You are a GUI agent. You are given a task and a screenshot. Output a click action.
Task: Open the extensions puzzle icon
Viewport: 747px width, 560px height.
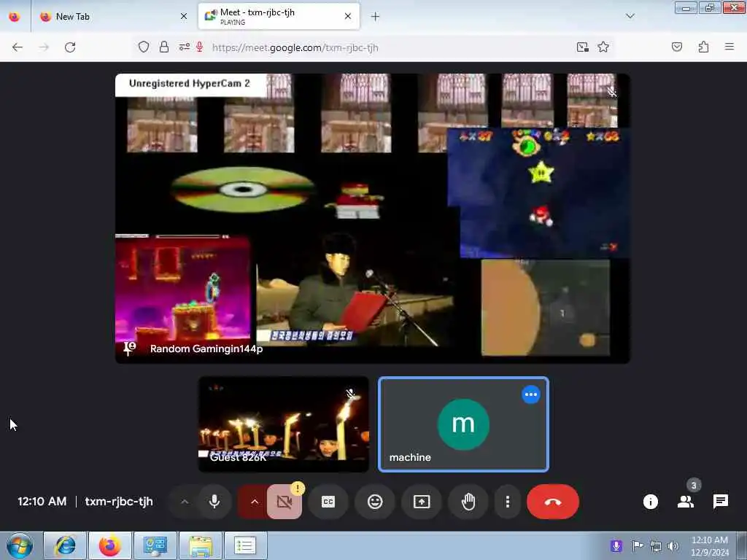pos(703,47)
